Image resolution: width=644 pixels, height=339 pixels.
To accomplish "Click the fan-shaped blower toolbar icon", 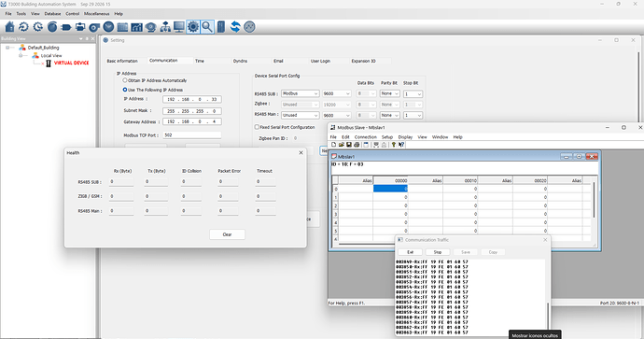I will [94, 27].
